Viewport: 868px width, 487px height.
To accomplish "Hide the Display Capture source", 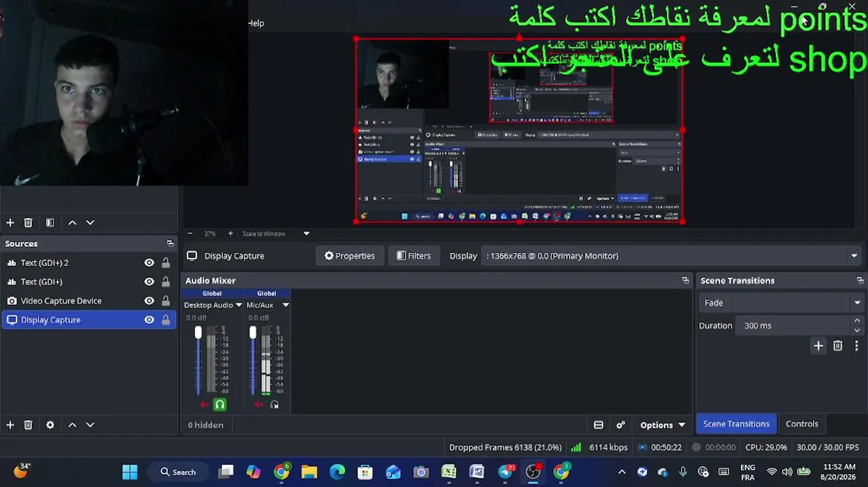I will [149, 320].
